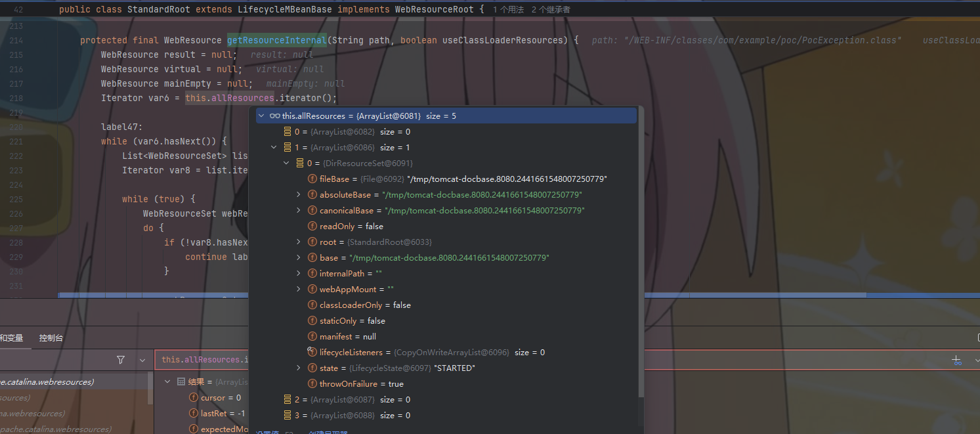Click the popup's vertical scrollbar
Viewport: 980px width, 434px height.
(640, 263)
